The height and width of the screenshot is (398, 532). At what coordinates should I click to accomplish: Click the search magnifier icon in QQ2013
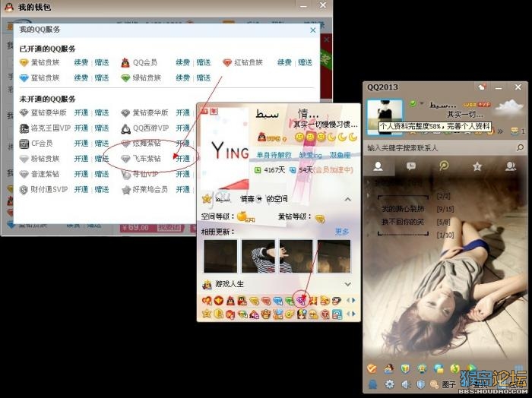pos(519,147)
